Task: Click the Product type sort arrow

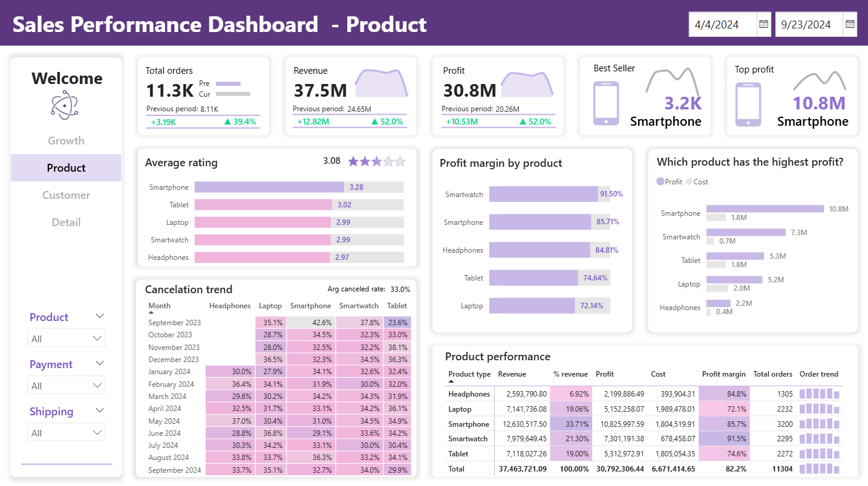Action: pyautogui.click(x=451, y=381)
